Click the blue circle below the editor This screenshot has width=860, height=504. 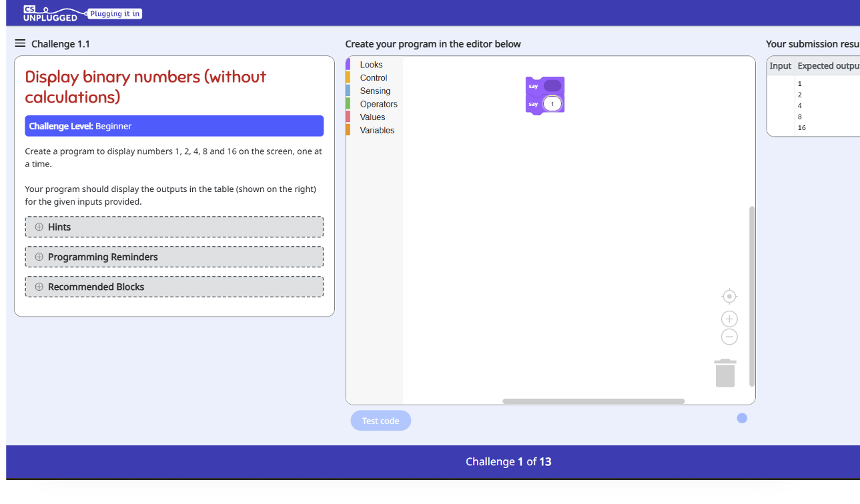(742, 418)
